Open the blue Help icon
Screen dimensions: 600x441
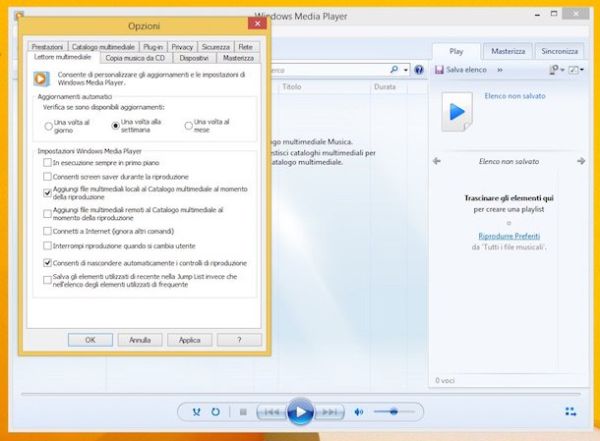[x=420, y=70]
